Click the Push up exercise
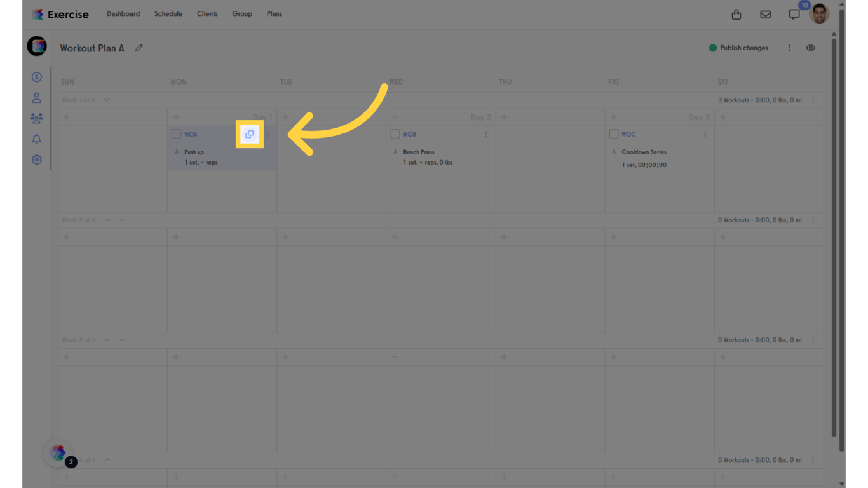This screenshot has height=488, width=868. [x=194, y=152]
